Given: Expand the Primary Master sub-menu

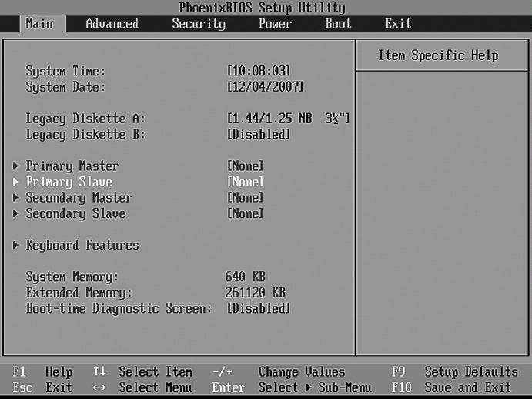Looking at the screenshot, I should (72, 166).
